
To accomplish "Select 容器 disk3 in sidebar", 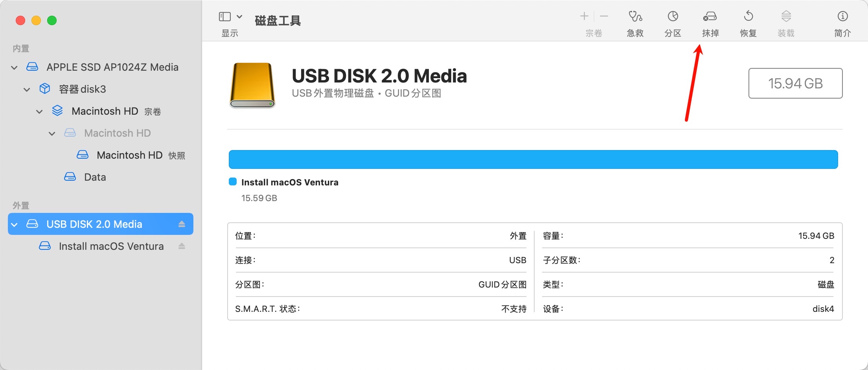I will point(82,89).
